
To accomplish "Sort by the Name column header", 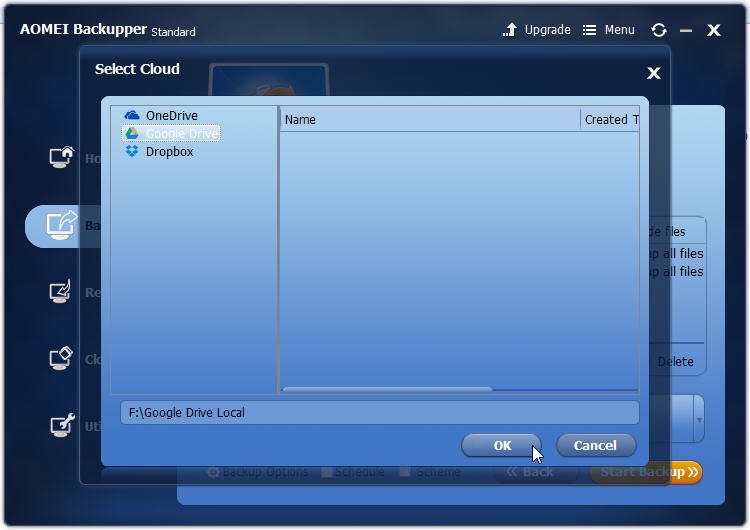I will (x=430, y=120).
